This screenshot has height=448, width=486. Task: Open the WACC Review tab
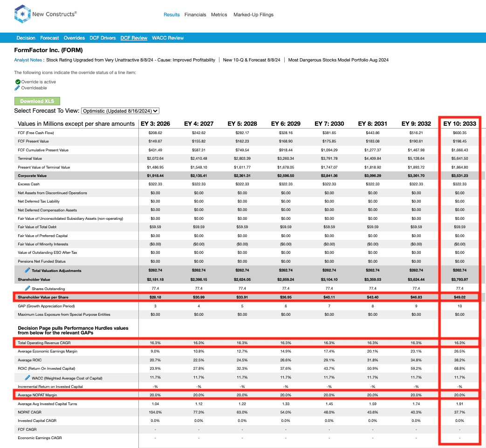(168, 38)
